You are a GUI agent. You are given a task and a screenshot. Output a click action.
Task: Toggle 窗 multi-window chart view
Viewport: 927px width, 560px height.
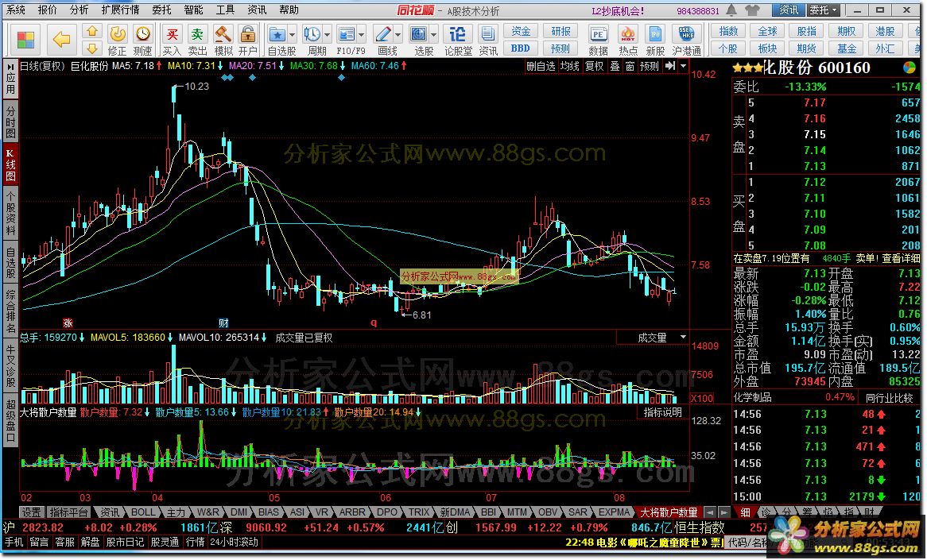pyautogui.click(x=630, y=66)
